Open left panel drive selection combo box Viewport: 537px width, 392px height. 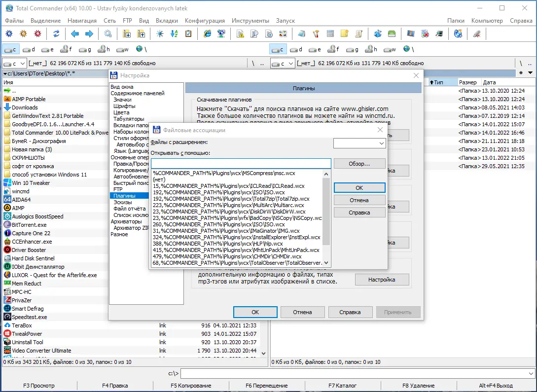tap(14, 63)
